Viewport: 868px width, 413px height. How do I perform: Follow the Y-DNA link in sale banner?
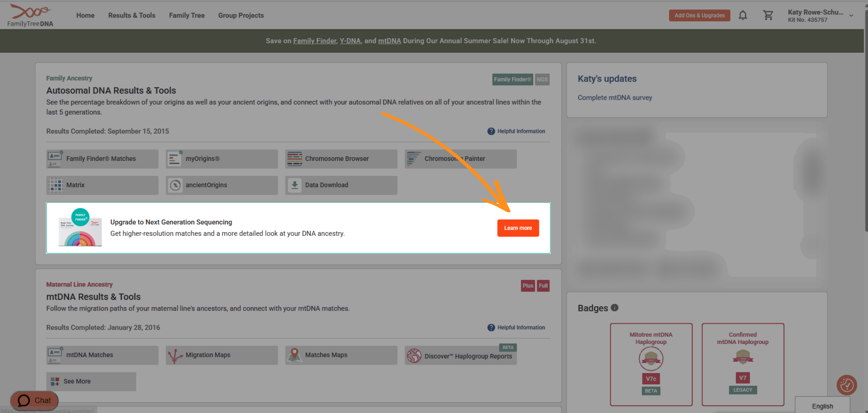click(x=350, y=41)
